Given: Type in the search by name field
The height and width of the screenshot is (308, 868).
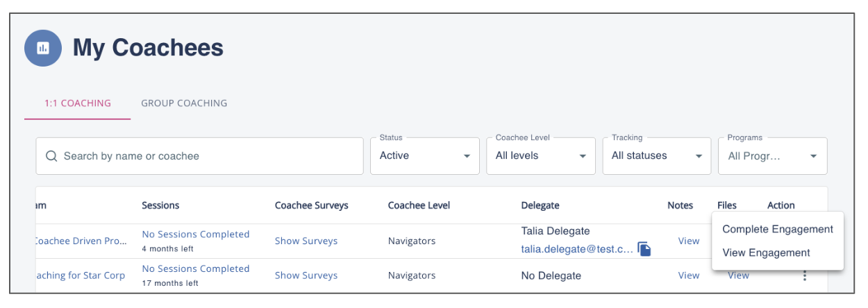Looking at the screenshot, I should [208, 156].
